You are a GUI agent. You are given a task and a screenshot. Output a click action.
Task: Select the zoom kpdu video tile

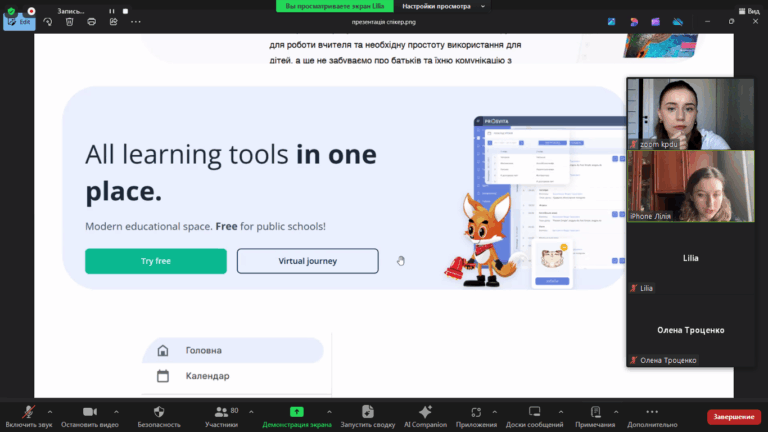pyautogui.click(x=691, y=114)
